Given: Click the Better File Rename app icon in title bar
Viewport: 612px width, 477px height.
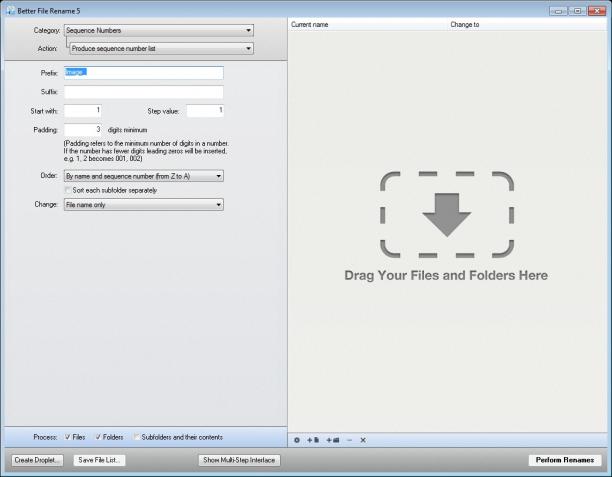Looking at the screenshot, I should coord(10,11).
